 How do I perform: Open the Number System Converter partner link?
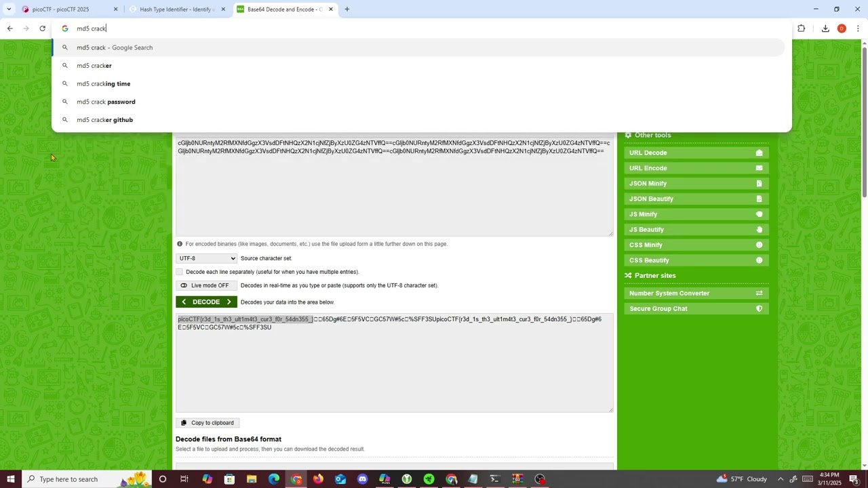(x=696, y=293)
